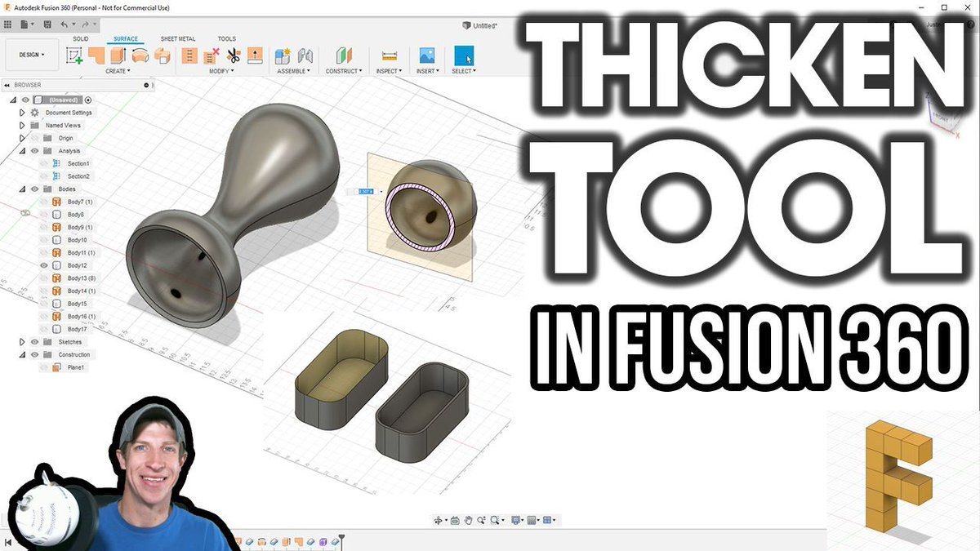Image resolution: width=980 pixels, height=551 pixels.
Task: Open the Extrude surface tool
Action: coord(97,57)
